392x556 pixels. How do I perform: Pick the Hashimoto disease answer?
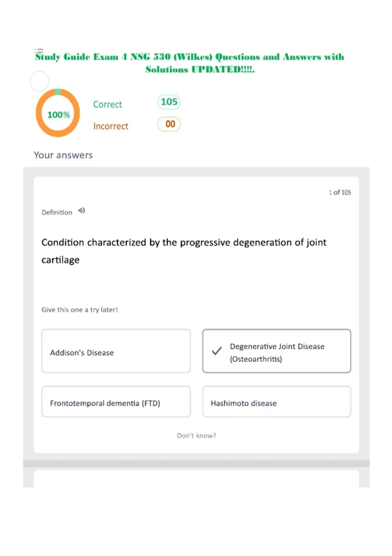coord(277,402)
